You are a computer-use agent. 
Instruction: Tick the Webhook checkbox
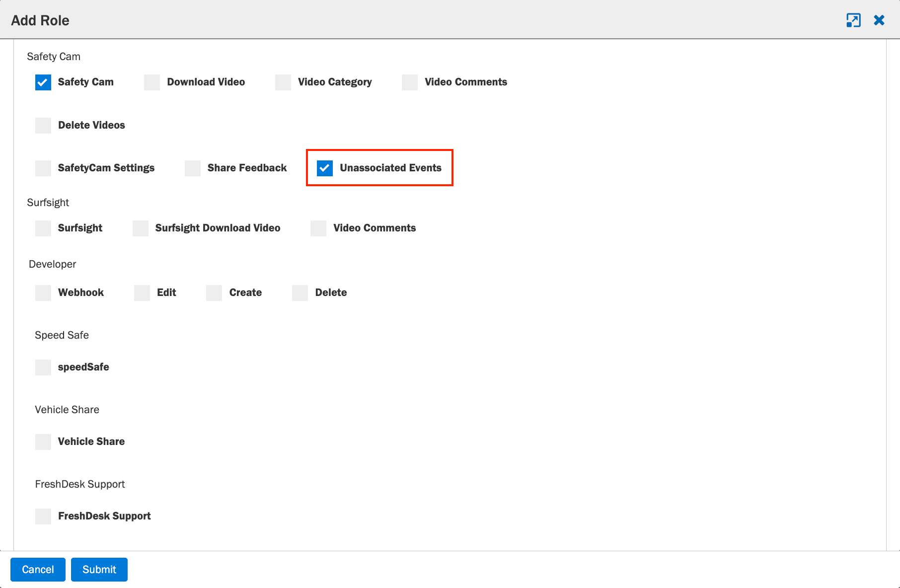coord(43,293)
